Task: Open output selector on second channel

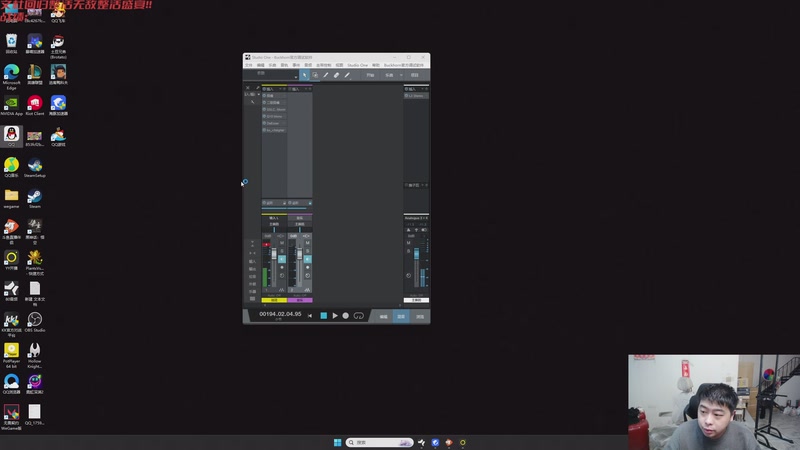Action: [x=299, y=224]
